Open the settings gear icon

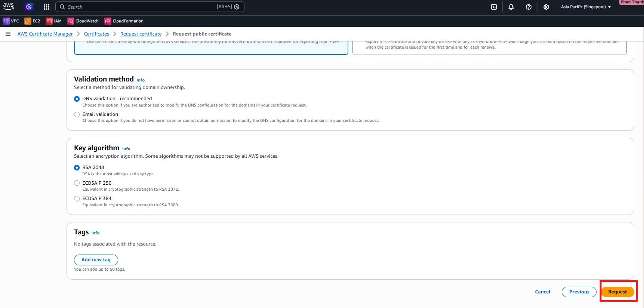coord(546,7)
